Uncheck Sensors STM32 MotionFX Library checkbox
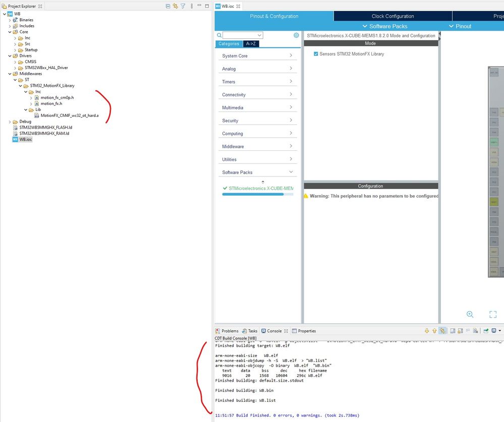The image size is (504, 422). [316, 54]
